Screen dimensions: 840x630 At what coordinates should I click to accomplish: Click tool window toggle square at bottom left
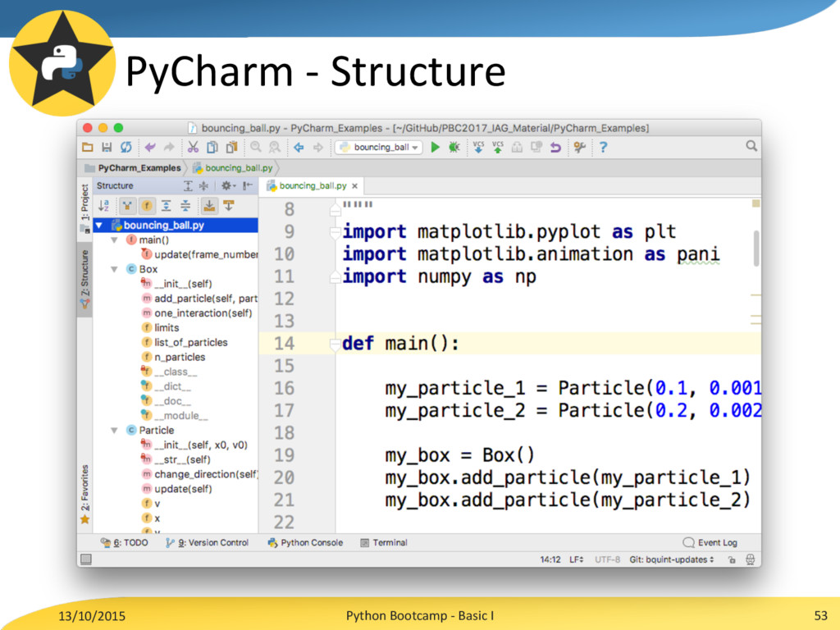coord(85,559)
